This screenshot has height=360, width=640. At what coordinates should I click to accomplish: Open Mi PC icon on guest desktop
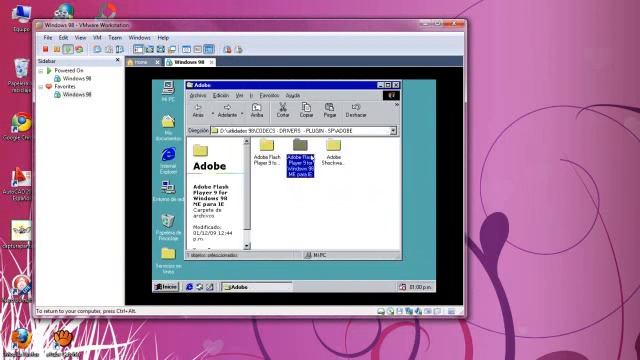tap(168, 91)
